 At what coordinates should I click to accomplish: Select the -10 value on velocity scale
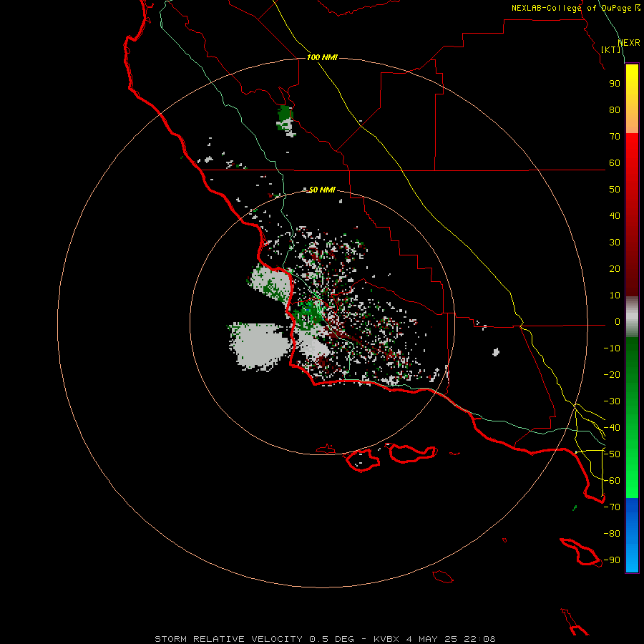coord(612,348)
